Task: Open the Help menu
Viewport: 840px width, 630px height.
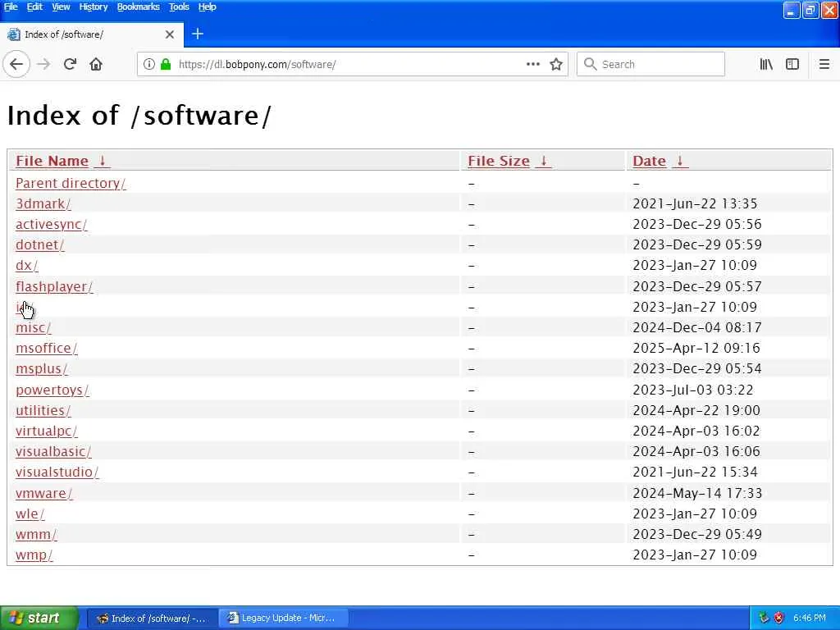Action: point(208,7)
